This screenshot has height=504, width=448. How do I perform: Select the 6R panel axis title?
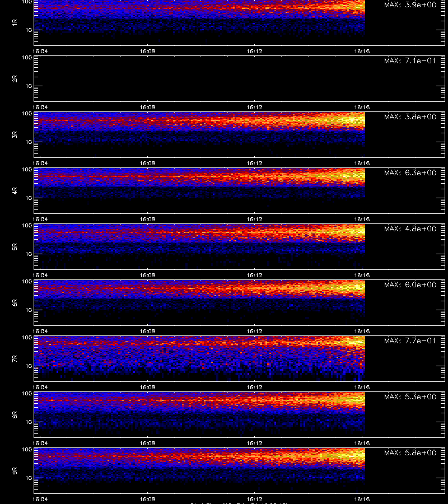pyautogui.click(x=15, y=302)
